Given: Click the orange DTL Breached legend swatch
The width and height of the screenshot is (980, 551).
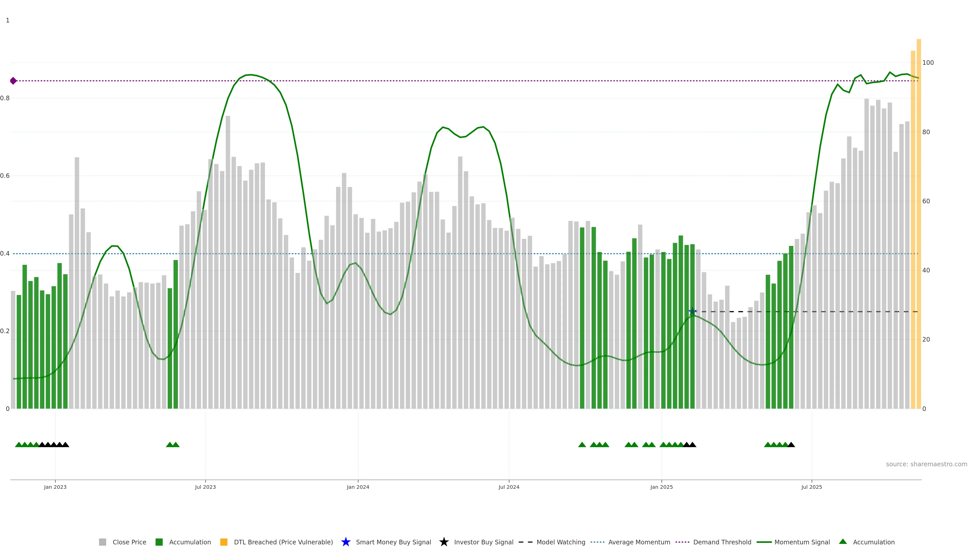Looking at the screenshot, I should tap(224, 542).
